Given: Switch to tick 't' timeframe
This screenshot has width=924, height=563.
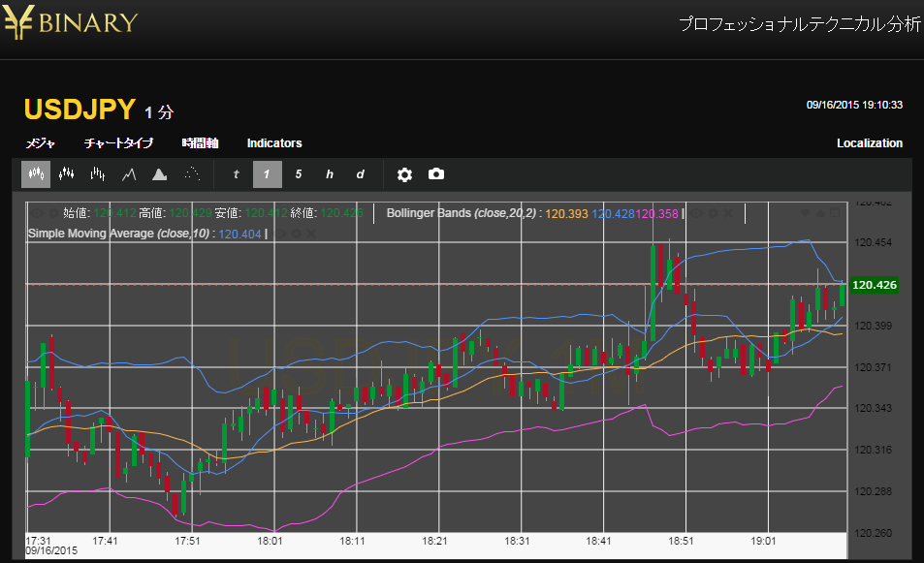Looking at the screenshot, I should [237, 174].
